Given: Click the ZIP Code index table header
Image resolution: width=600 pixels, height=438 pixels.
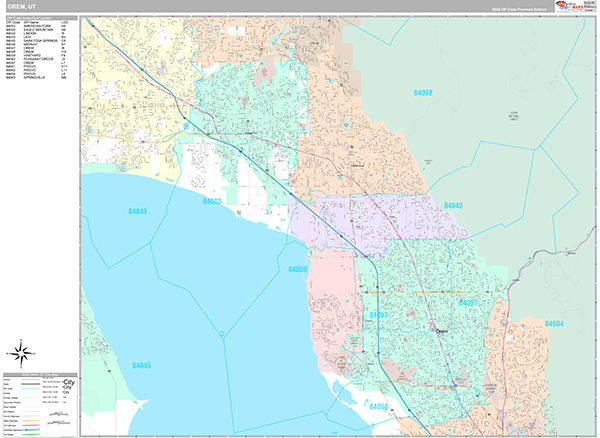Looking at the screenshot, I should tap(39, 17).
